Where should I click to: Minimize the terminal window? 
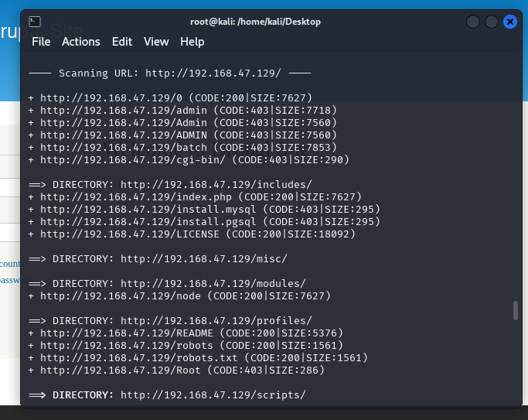tap(473, 22)
